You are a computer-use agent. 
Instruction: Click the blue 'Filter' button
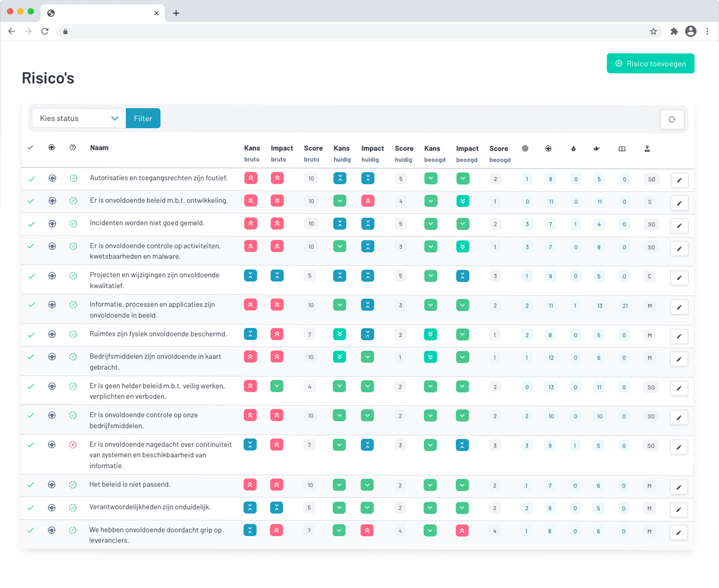(143, 118)
